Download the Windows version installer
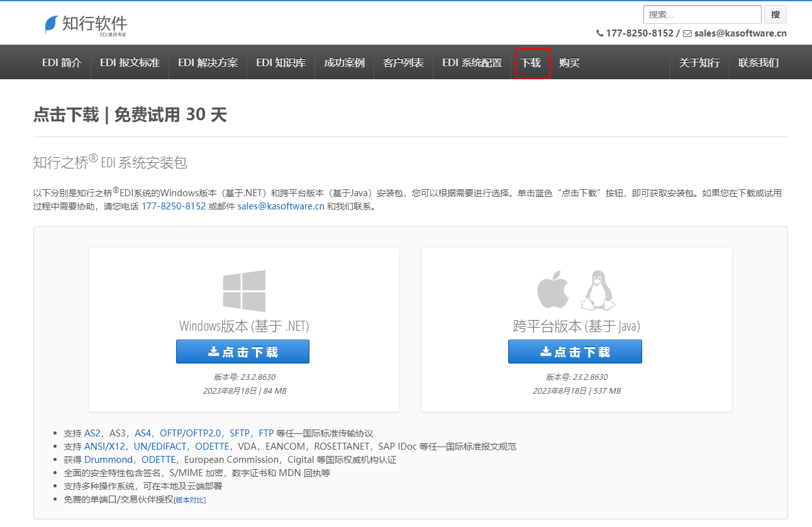This screenshot has width=812, height=527. (x=243, y=352)
